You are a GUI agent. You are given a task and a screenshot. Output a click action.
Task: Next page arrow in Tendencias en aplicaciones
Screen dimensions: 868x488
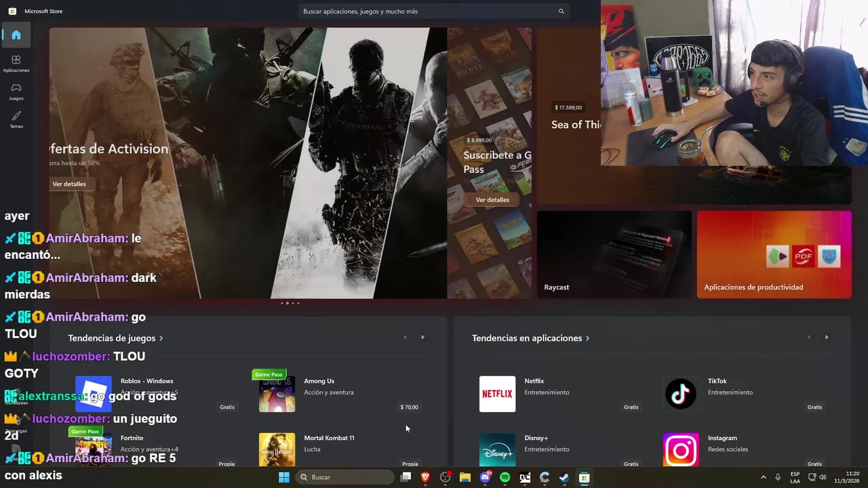pos(827,337)
